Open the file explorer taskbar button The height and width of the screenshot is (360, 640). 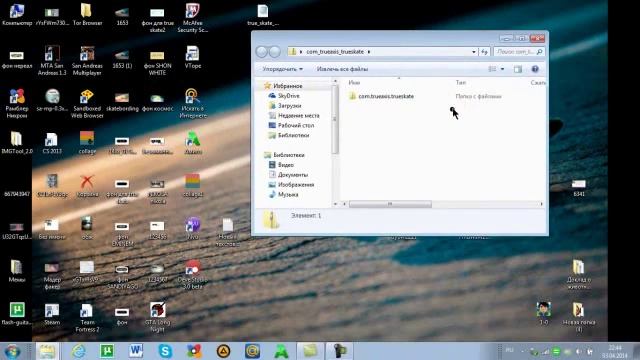point(47,351)
